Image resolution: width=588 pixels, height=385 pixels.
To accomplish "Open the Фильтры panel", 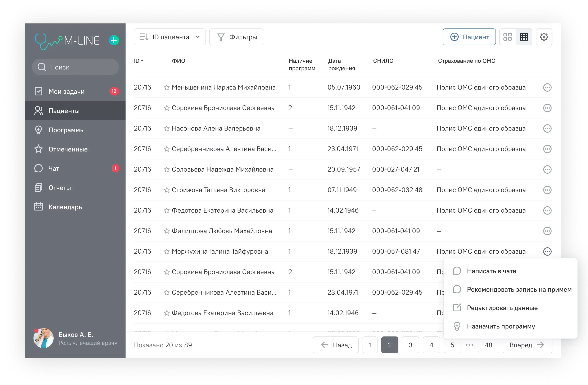I will (236, 37).
